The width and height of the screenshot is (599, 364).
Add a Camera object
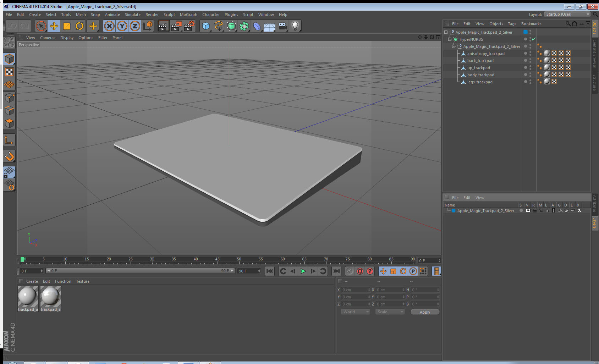point(282,26)
